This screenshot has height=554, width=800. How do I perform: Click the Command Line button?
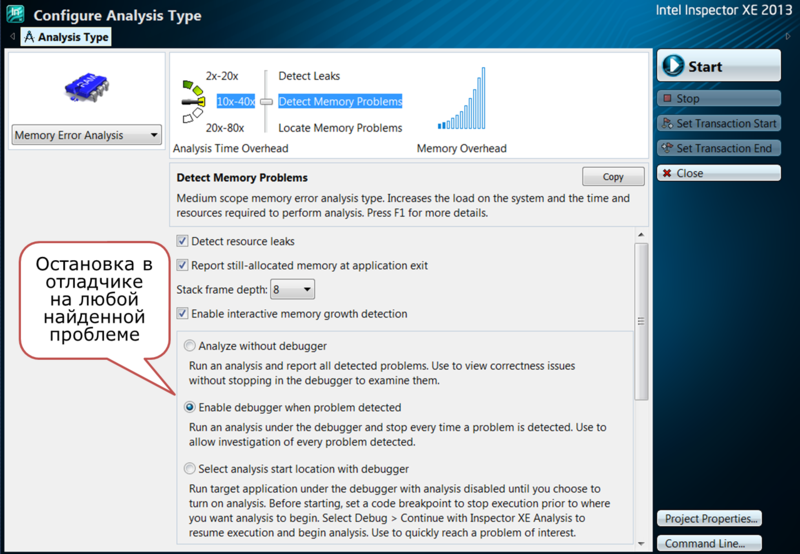710,543
